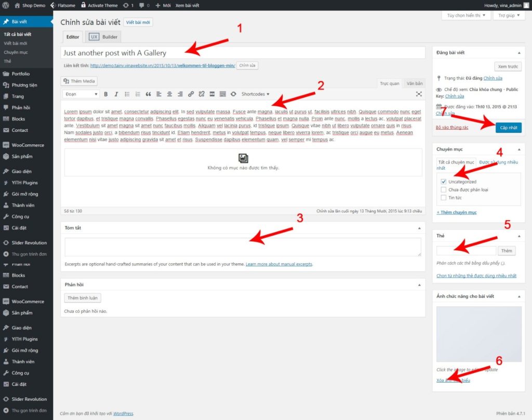Open the Shortcodes dropdown
Viewport: 532px width, 420px height.
256,94
